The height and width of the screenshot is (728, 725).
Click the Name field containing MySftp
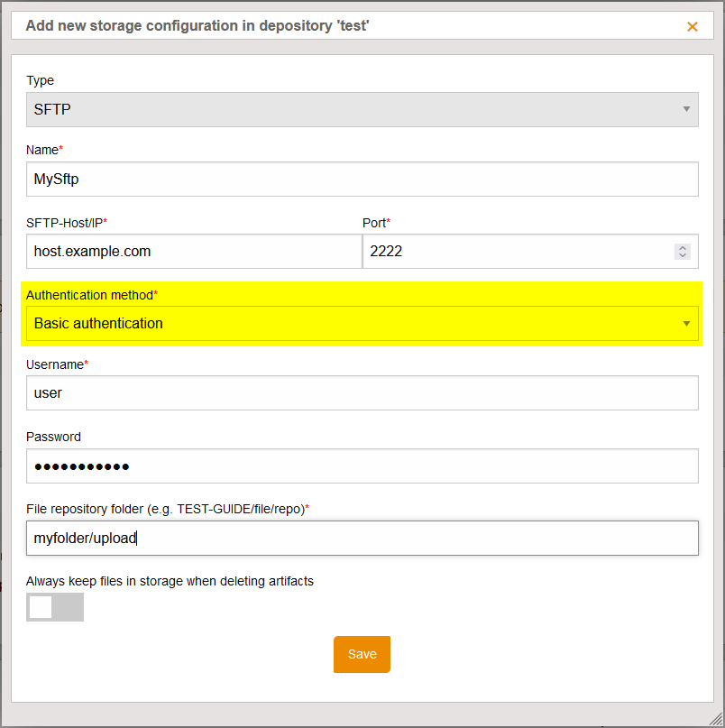pyautogui.click(x=361, y=179)
